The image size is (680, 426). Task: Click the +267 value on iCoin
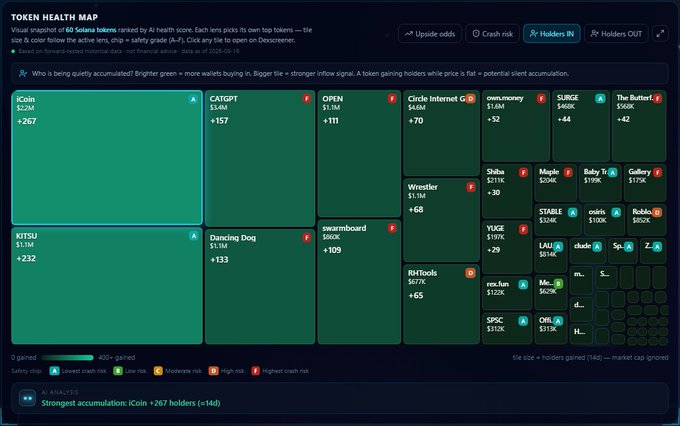26,121
